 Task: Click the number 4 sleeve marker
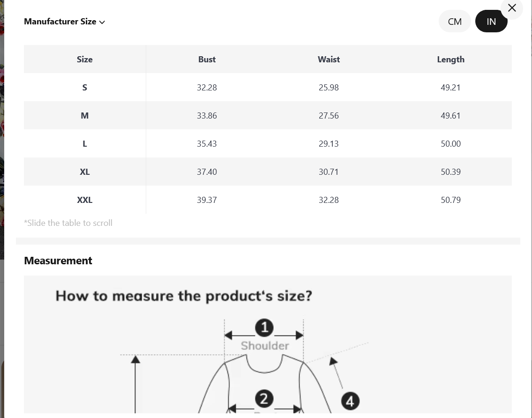pos(350,401)
